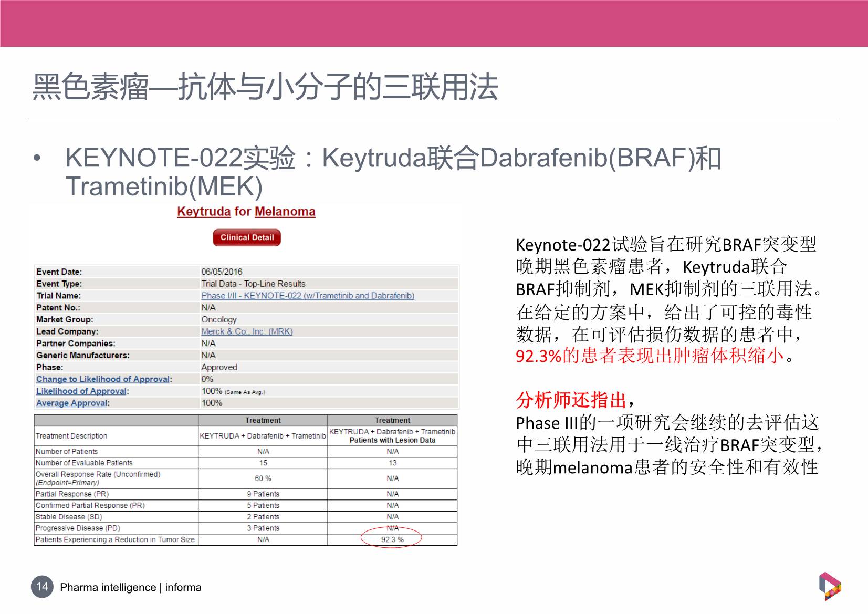Screen dimensions: 868x614
Task: Click the Clinical Detail button
Action: point(247,237)
